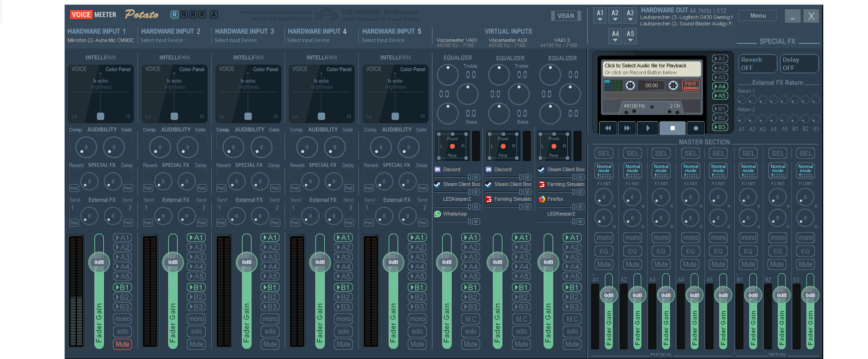Click the Steam icon in the Voicemeeter VAIO column
The height and width of the screenshot is (359, 868).
pos(438,184)
